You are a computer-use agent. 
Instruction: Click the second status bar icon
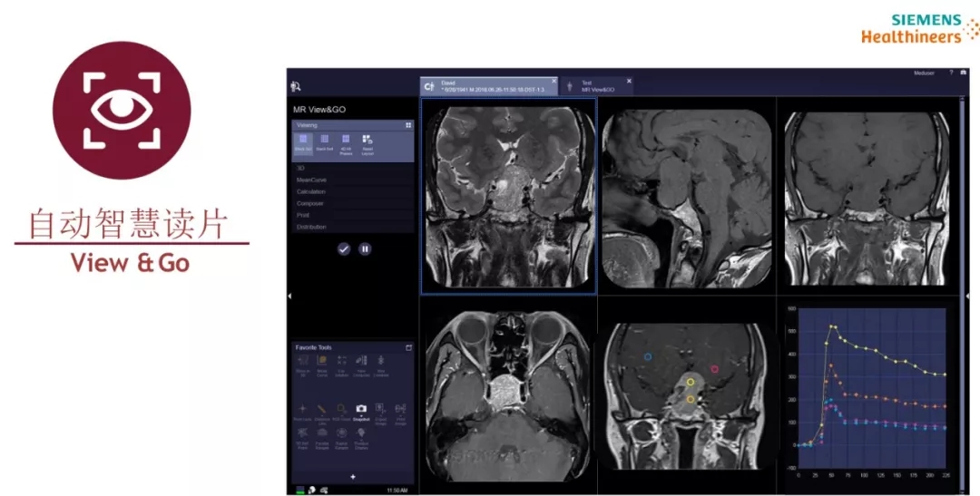[312, 489]
